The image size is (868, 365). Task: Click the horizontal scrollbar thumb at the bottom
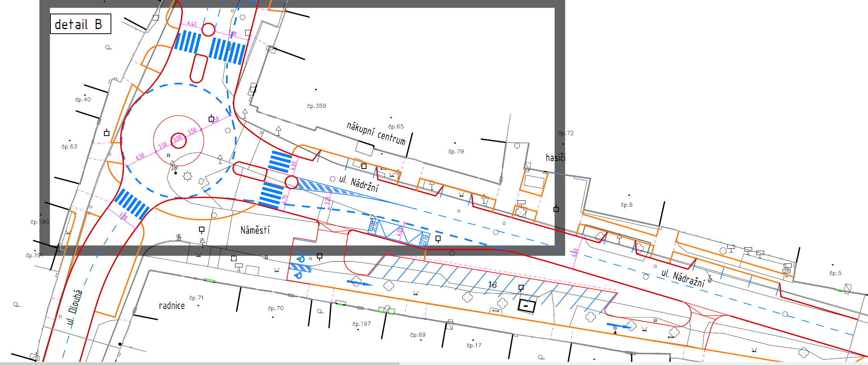click(200, 363)
